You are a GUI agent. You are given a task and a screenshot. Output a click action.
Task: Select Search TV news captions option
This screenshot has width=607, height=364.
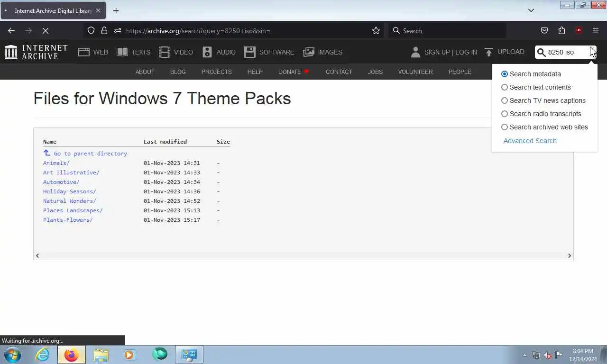(x=505, y=100)
